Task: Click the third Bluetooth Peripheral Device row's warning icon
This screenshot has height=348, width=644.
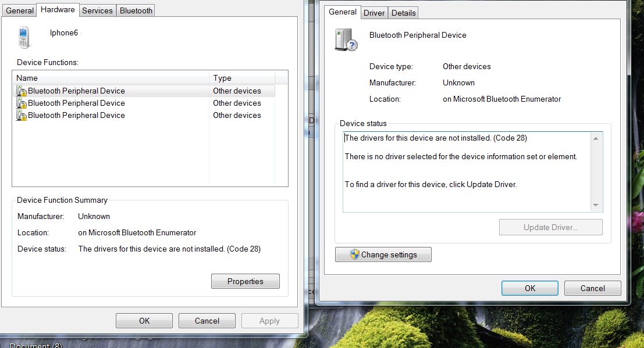Action: (22, 115)
